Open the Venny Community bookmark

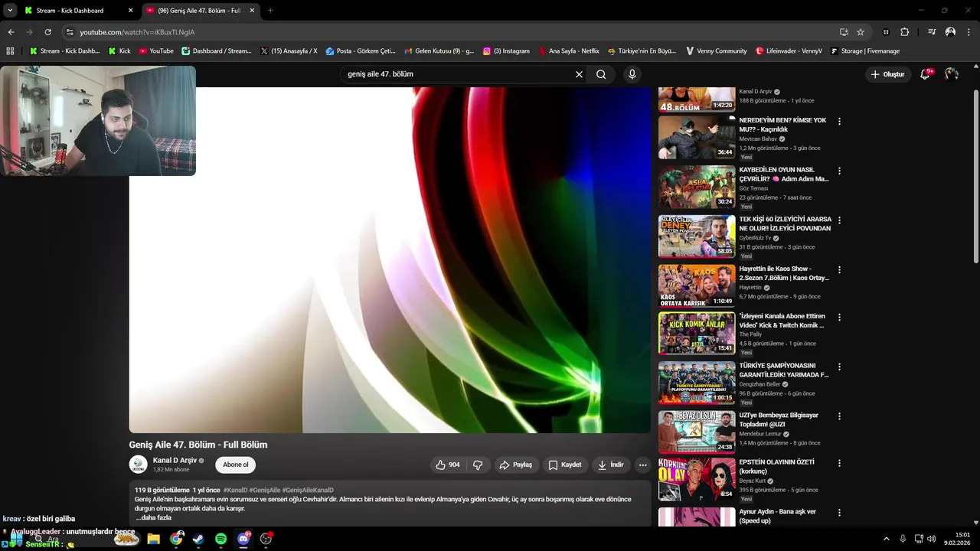[717, 51]
